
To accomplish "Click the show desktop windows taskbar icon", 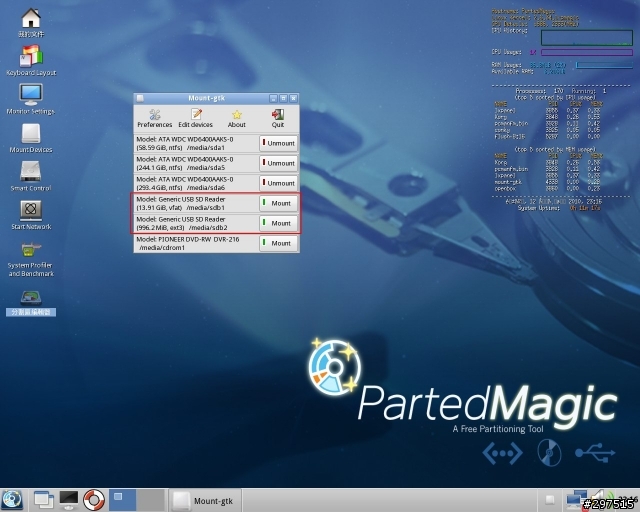I will 43,500.
